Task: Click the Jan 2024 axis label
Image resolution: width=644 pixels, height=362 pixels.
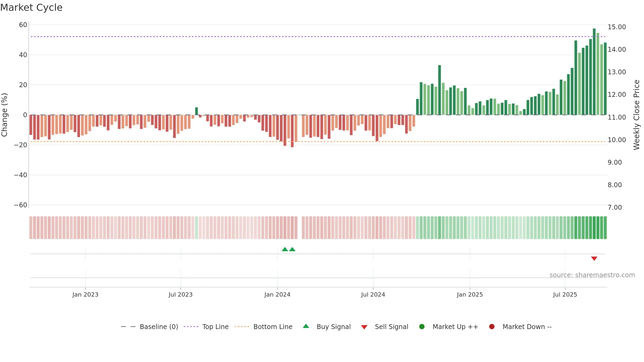Action: tap(277, 295)
